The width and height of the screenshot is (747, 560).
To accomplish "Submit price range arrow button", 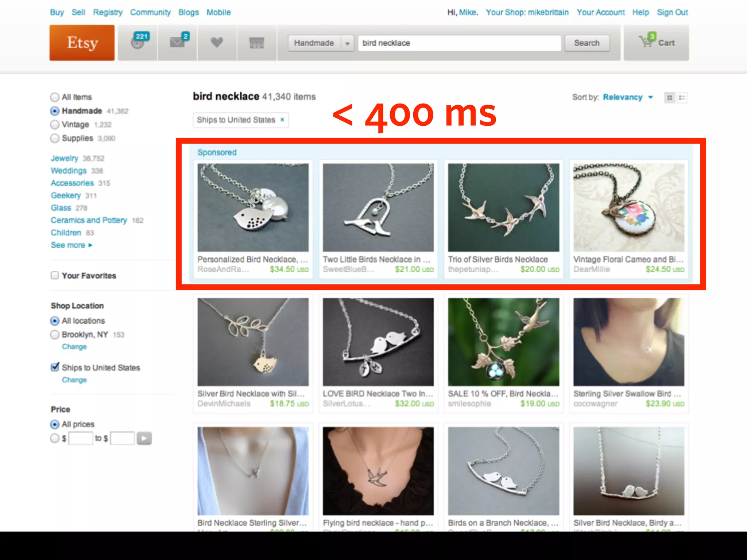I will [144, 438].
